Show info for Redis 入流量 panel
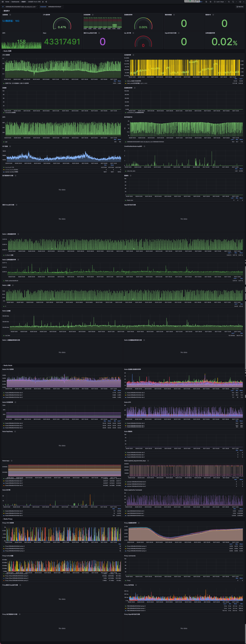The width and height of the screenshot is (246, 644). pos(13,285)
